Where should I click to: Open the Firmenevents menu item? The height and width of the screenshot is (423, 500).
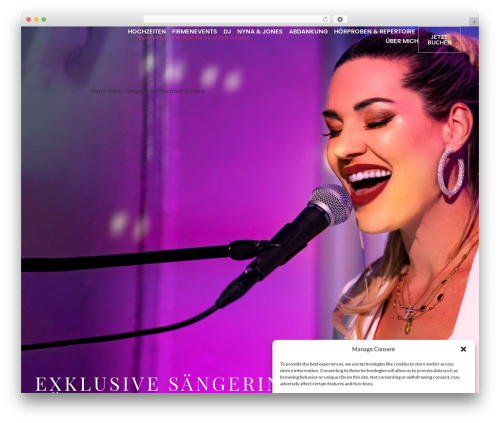point(195,32)
